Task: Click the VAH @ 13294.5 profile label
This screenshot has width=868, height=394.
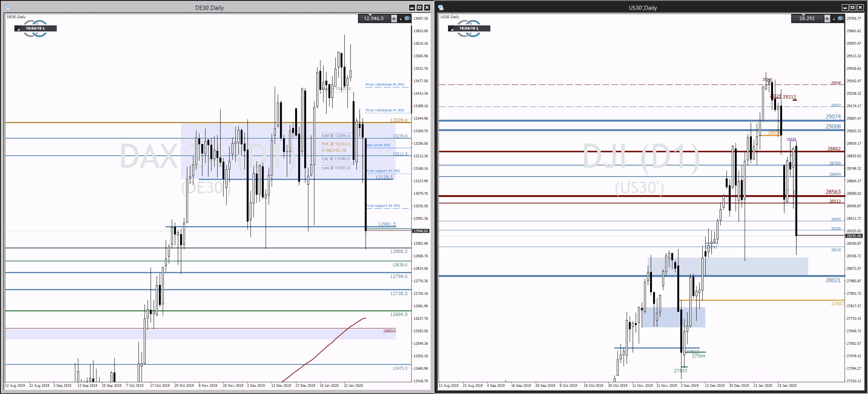Action: coord(336,136)
